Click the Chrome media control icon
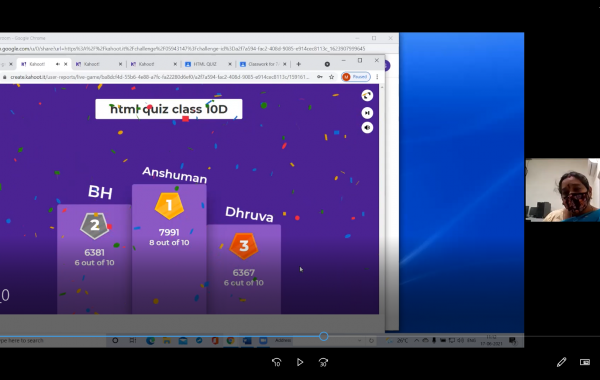This screenshot has height=380, width=600. point(327,64)
